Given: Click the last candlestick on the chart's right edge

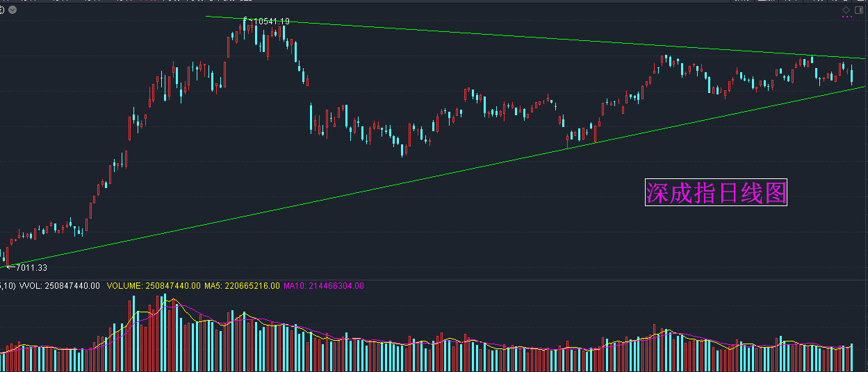Looking at the screenshot, I should pos(852,75).
